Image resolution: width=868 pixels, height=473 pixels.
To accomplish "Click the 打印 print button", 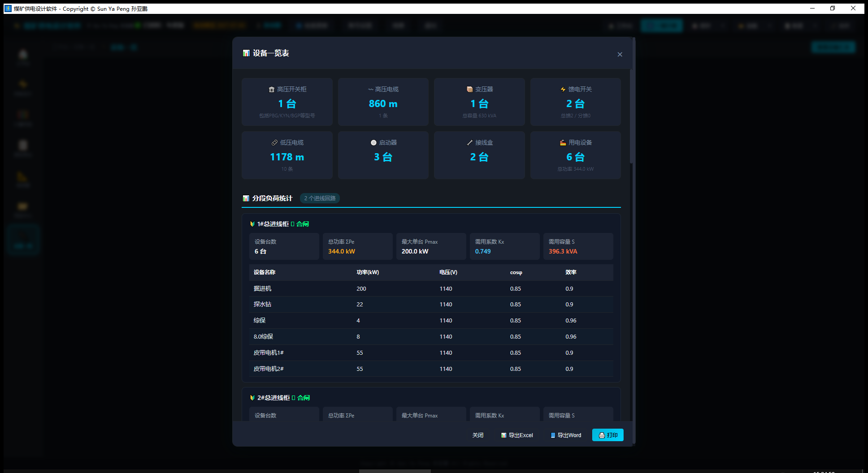I will point(608,435).
